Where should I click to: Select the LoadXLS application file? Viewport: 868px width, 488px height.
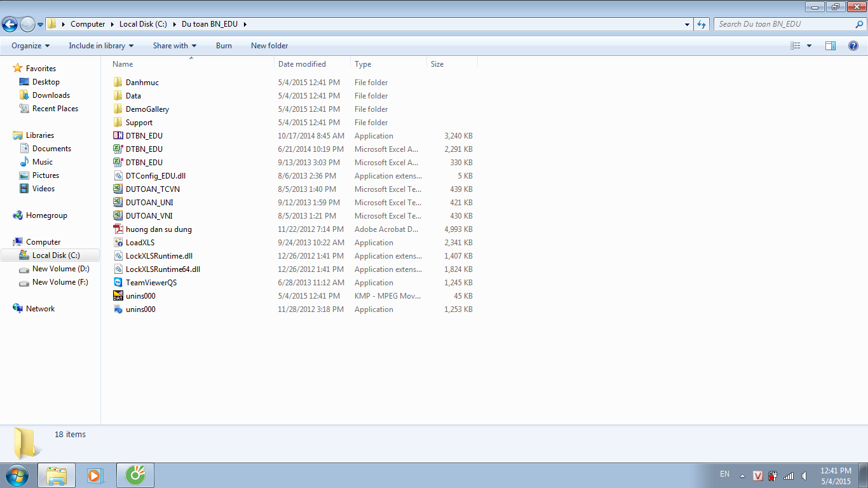coord(140,243)
